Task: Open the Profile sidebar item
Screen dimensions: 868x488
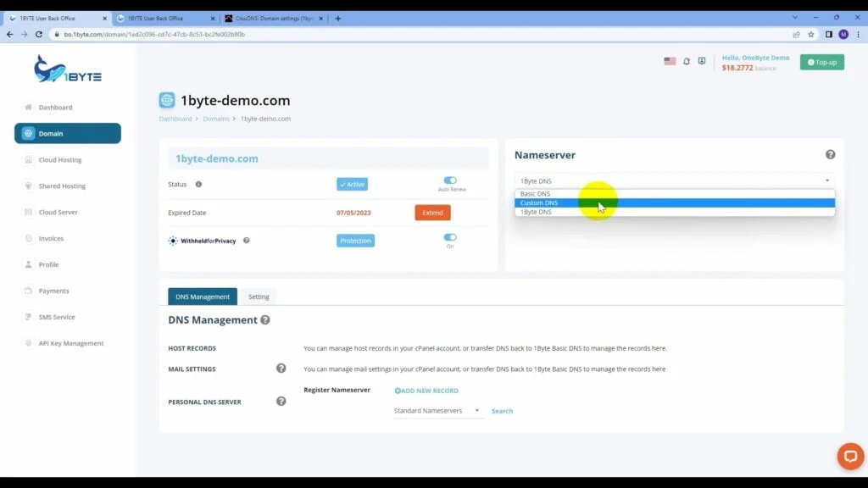Action: 48,264
